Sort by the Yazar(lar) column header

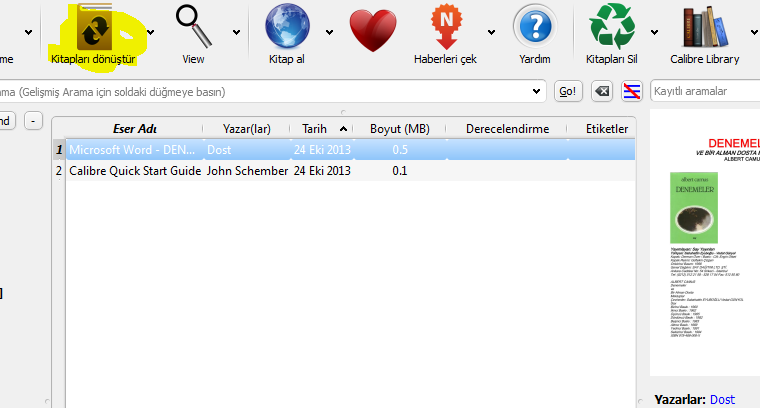tap(247, 129)
